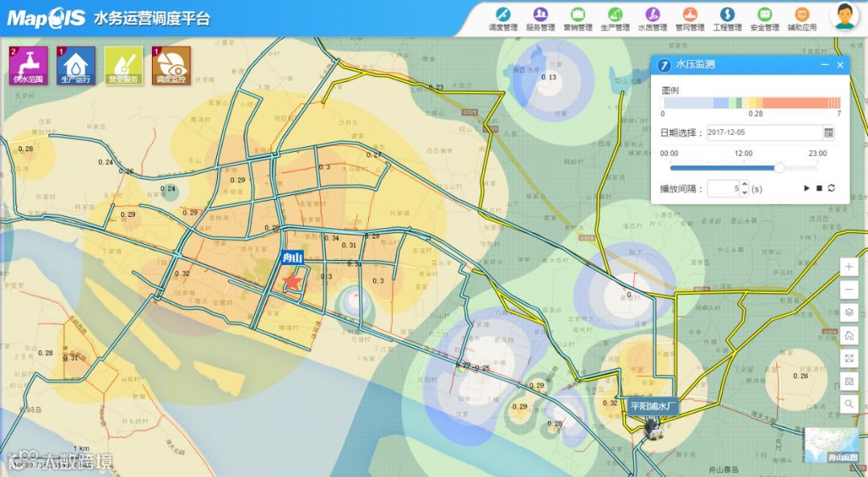Viewport: 868px width, 477px height.
Task: Open 工程管理 in the top menu
Action: [727, 18]
